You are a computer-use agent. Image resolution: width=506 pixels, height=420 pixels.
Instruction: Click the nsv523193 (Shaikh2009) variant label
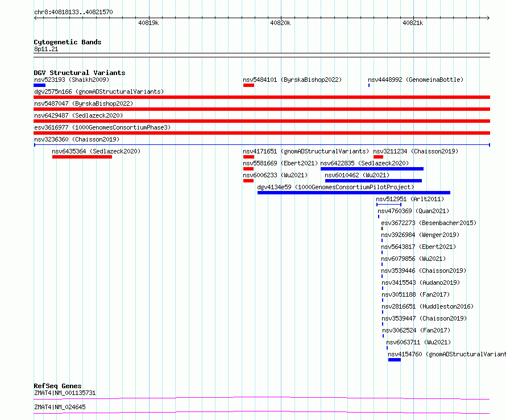[x=72, y=80]
